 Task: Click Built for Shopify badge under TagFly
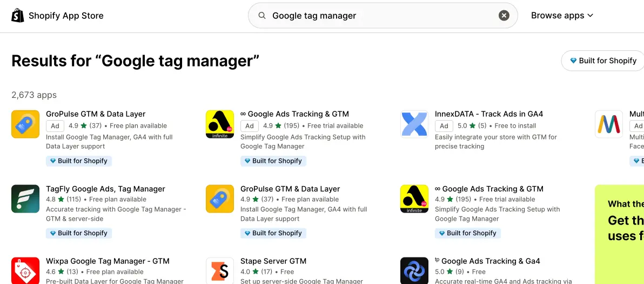pos(79,233)
